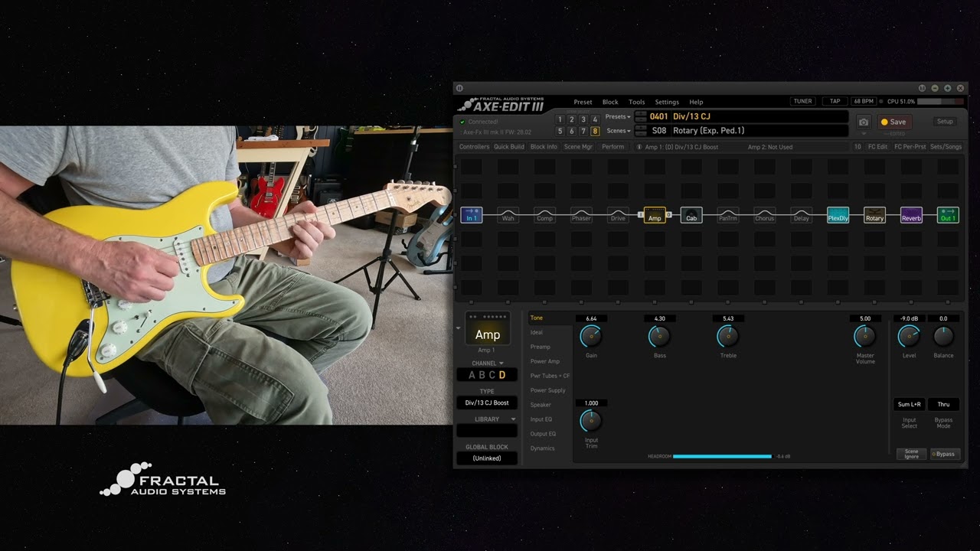980x551 pixels.
Task: Select scene 8
Action: (x=595, y=131)
